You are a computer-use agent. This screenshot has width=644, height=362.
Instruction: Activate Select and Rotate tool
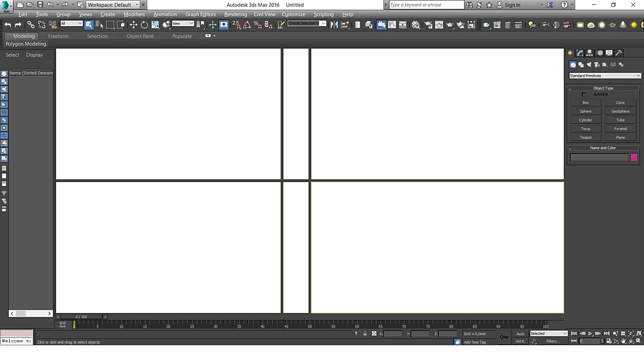tap(144, 25)
